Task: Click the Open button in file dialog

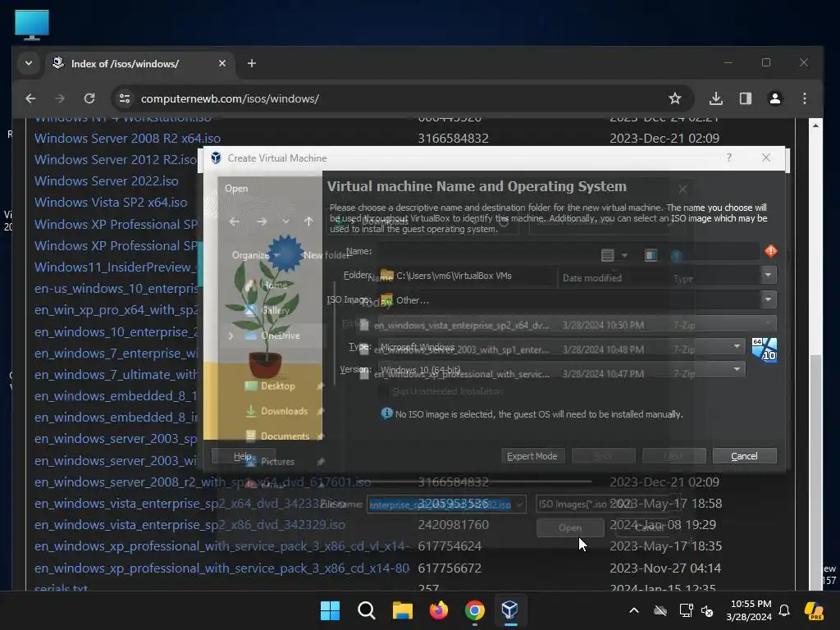Action: click(x=570, y=527)
